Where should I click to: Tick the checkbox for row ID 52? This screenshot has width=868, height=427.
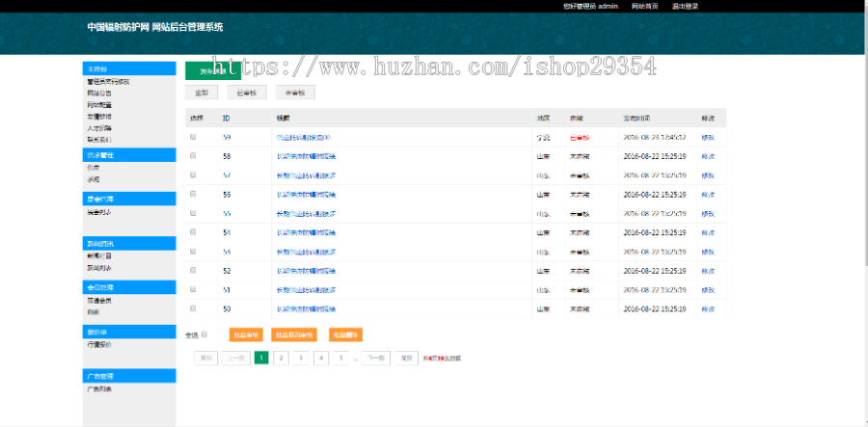(193, 271)
